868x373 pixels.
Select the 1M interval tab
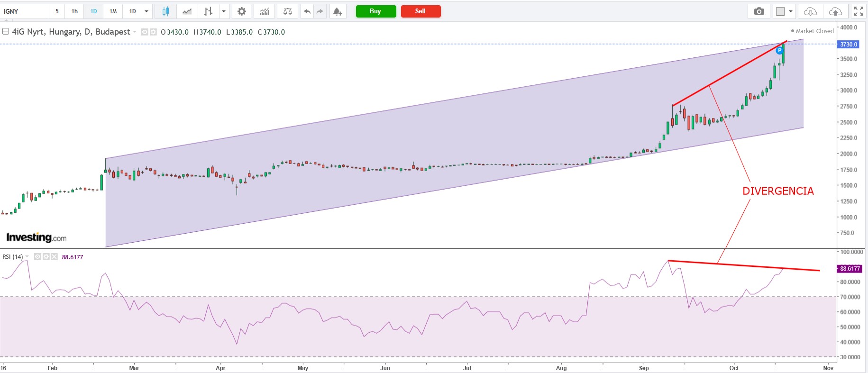pos(113,11)
